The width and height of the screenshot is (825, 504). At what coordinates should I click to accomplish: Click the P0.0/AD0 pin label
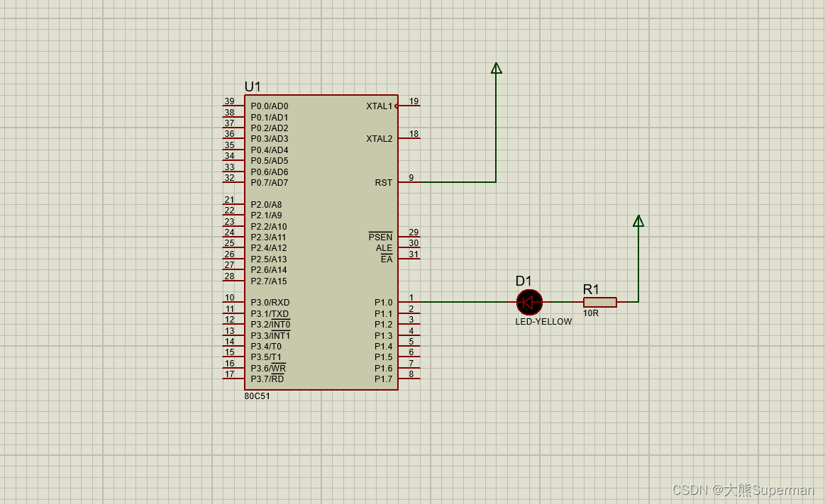270,106
